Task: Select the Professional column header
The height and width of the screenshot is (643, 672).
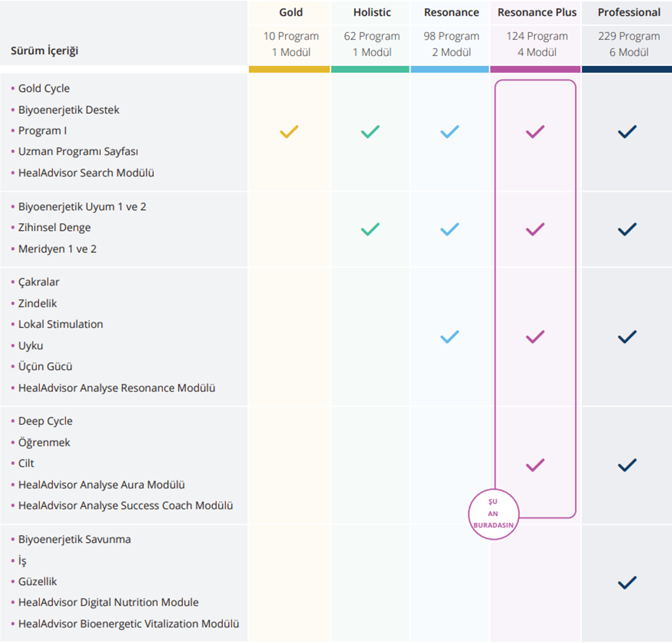Action: [x=629, y=13]
